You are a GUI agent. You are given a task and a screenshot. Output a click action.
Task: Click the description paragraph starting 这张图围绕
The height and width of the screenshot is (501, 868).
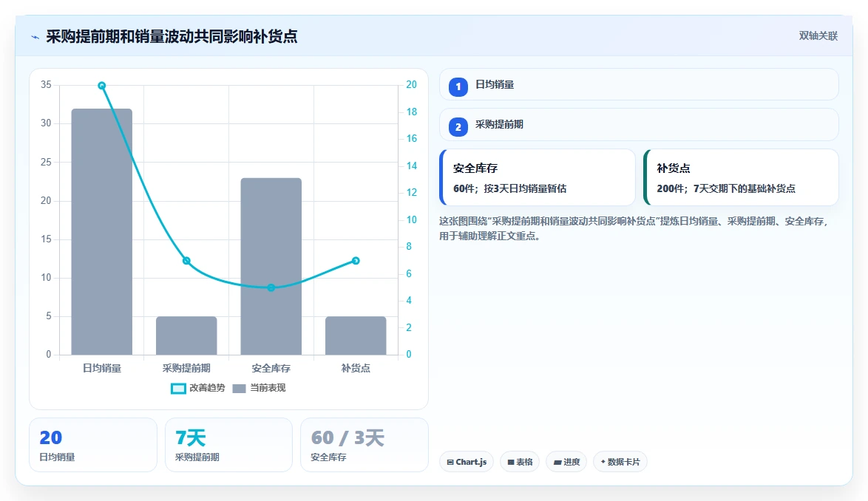(634, 228)
